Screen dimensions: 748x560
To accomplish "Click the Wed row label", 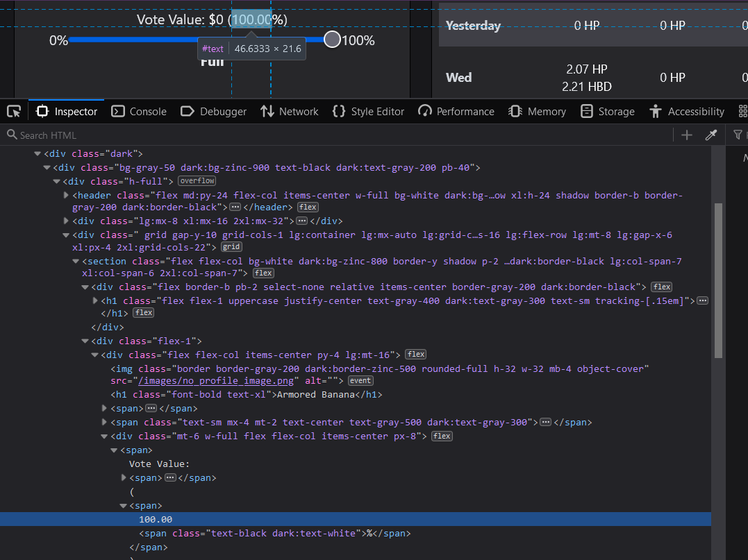I will coord(459,78).
